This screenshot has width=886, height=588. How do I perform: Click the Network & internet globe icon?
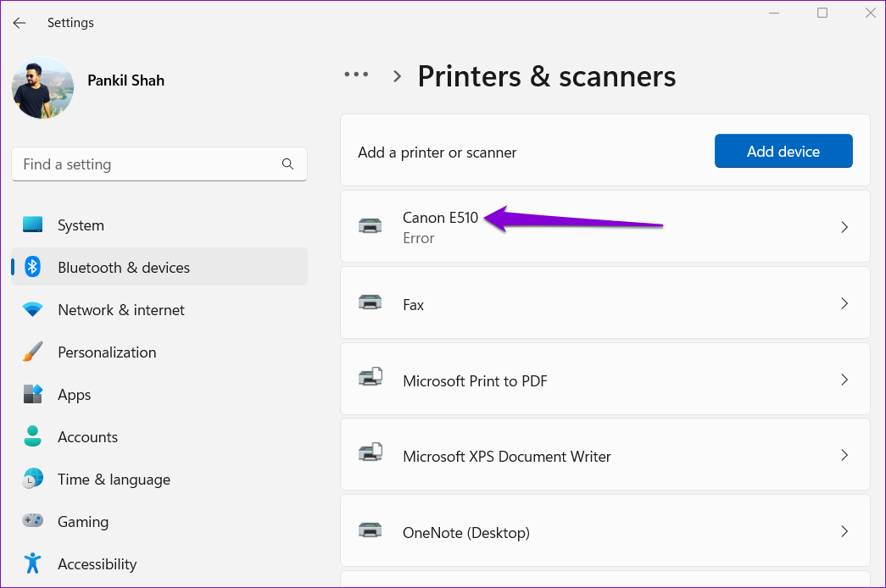pos(32,309)
